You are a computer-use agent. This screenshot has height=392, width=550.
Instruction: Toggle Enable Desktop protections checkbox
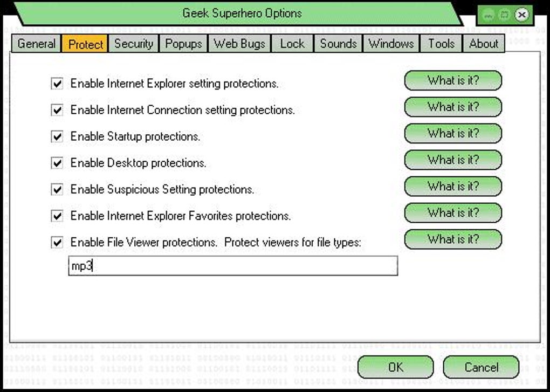coord(57,163)
